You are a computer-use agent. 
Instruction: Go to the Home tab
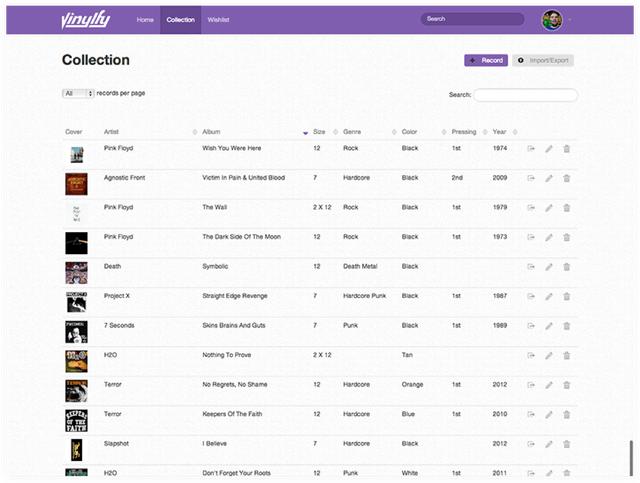tap(145, 19)
